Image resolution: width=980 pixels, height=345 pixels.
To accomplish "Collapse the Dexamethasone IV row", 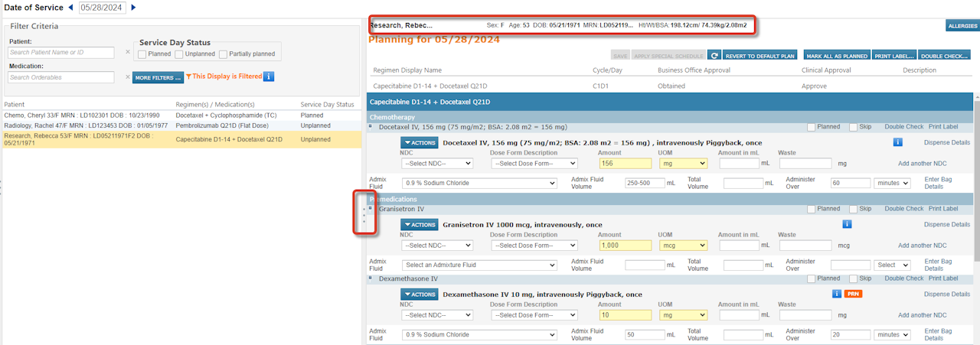I will point(371,278).
